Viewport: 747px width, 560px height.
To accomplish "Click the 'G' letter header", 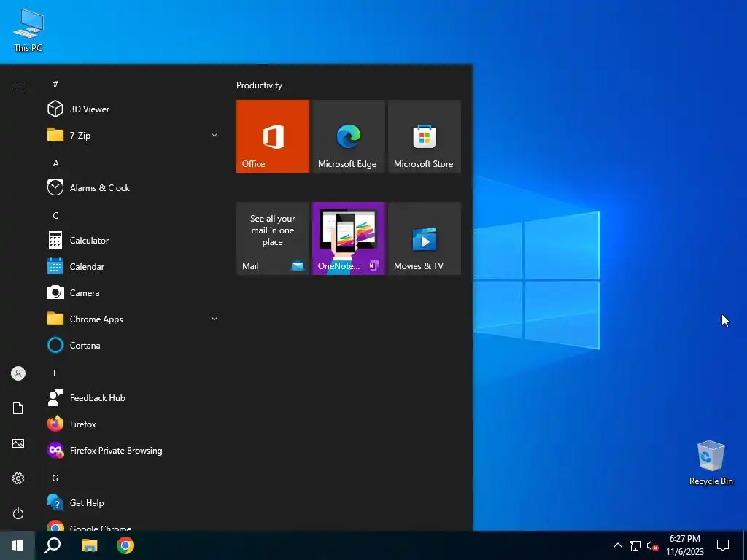I will pos(55,478).
